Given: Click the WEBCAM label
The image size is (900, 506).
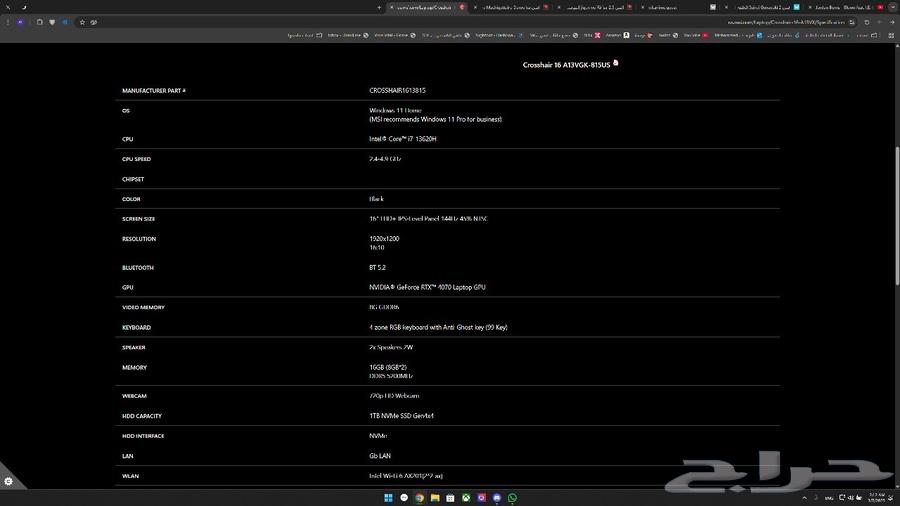Looking at the screenshot, I should 134,396.
